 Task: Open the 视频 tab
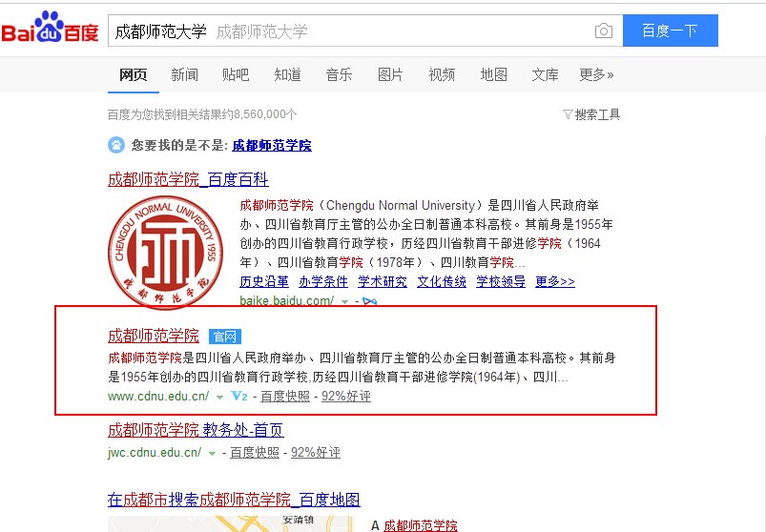point(442,74)
